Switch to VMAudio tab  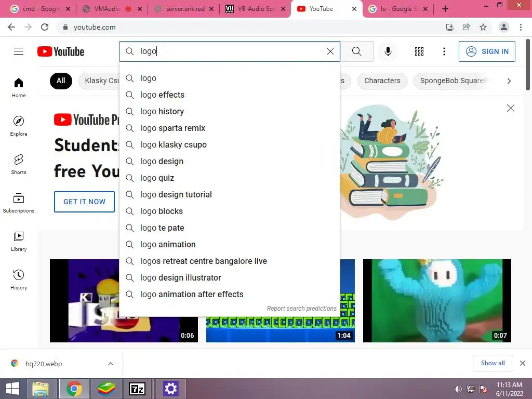click(x=112, y=9)
